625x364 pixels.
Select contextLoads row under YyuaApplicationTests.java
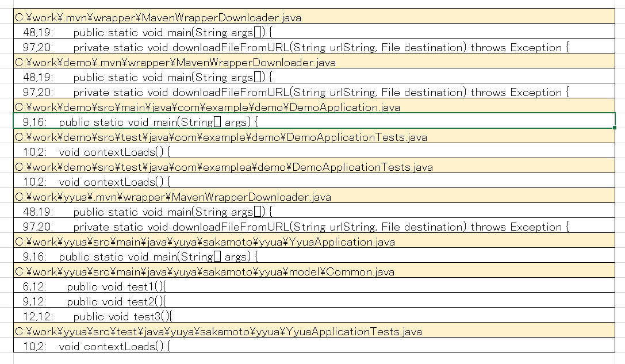point(314,345)
